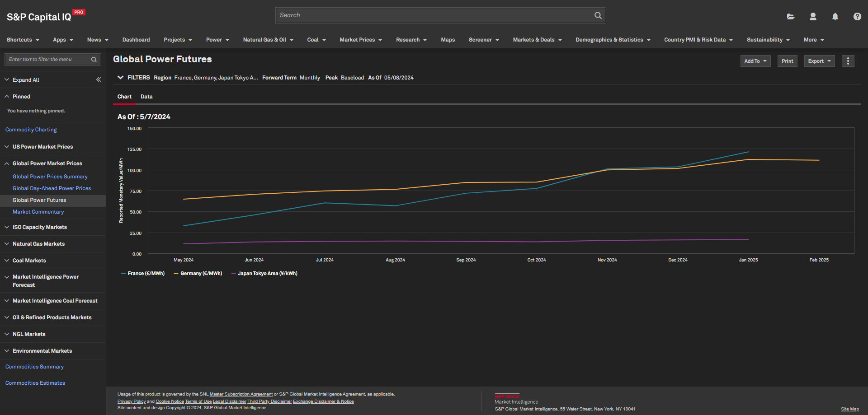The image size is (868, 415).
Task: Open the Export dropdown
Action: 819,61
